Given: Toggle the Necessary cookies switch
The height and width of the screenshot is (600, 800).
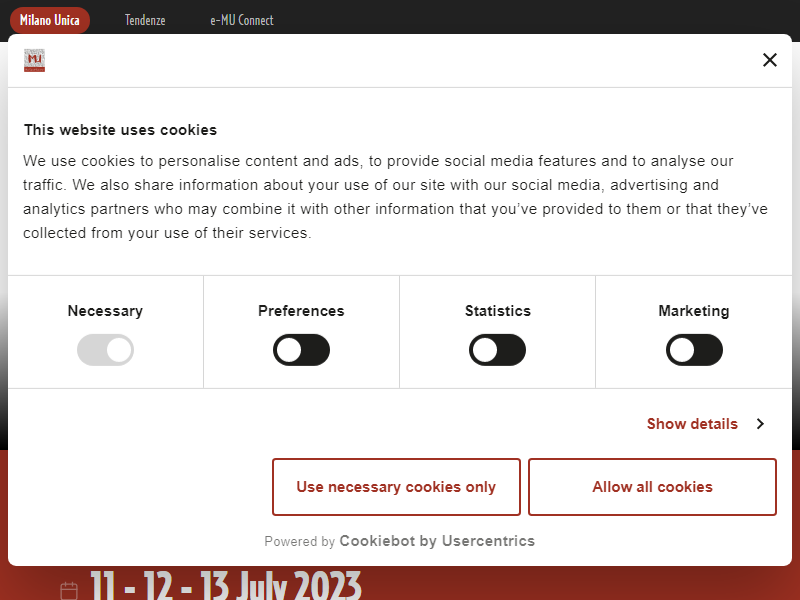Looking at the screenshot, I should pyautogui.click(x=105, y=350).
